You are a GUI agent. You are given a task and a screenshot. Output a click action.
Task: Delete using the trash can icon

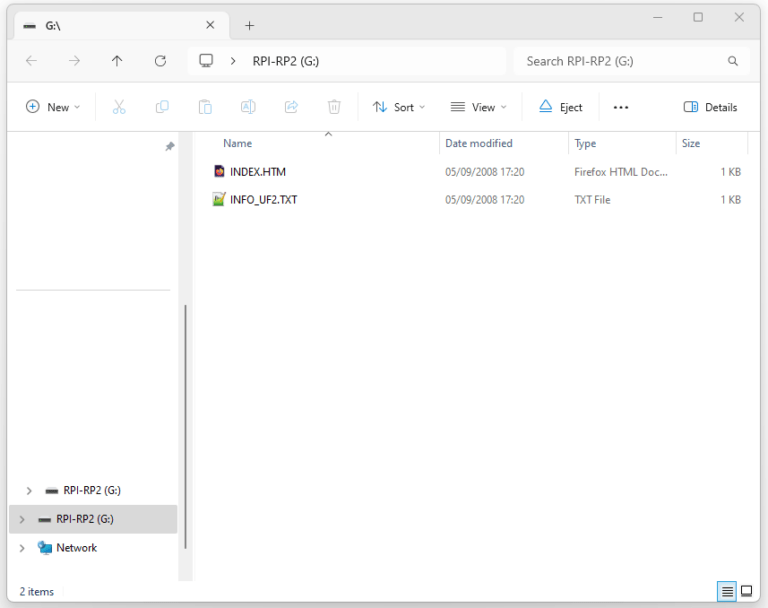[334, 107]
